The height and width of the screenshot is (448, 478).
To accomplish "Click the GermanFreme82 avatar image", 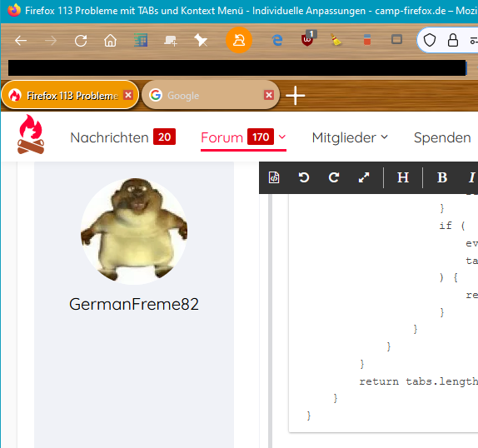I will point(134,231).
